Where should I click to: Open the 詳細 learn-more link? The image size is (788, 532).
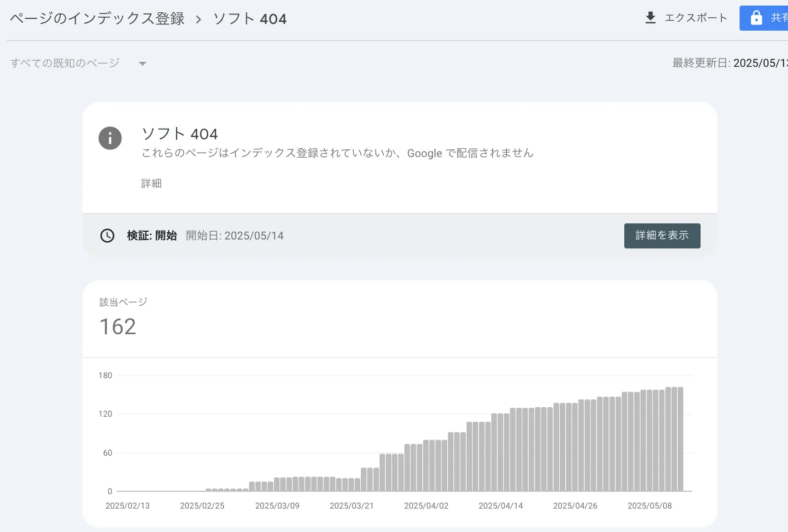(151, 183)
